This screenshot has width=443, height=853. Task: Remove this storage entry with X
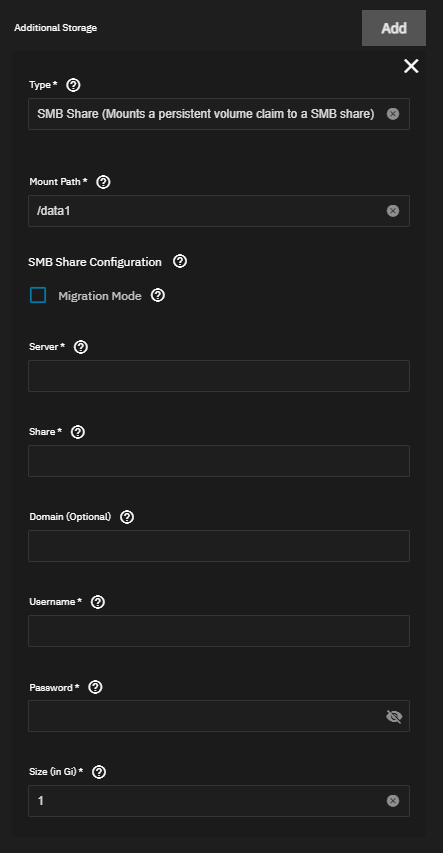click(x=411, y=66)
